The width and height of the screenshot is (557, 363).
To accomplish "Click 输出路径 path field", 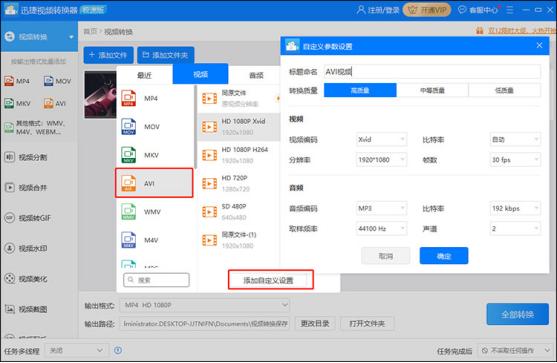I will [x=205, y=324].
